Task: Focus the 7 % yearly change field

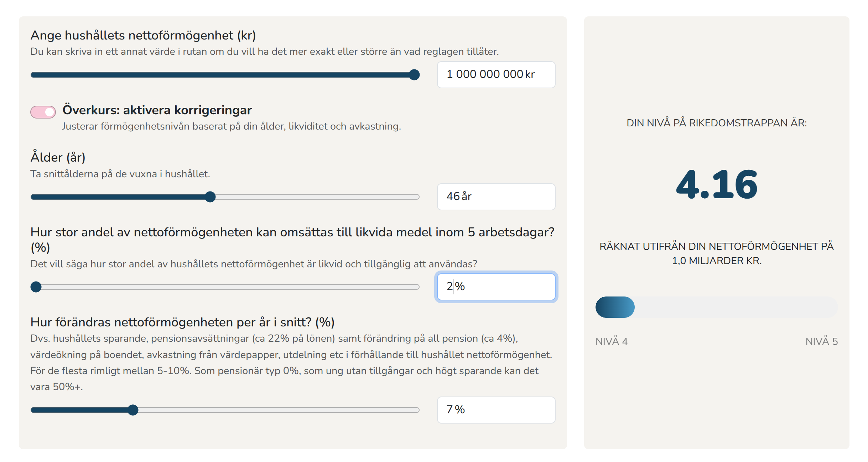Action: [495, 410]
